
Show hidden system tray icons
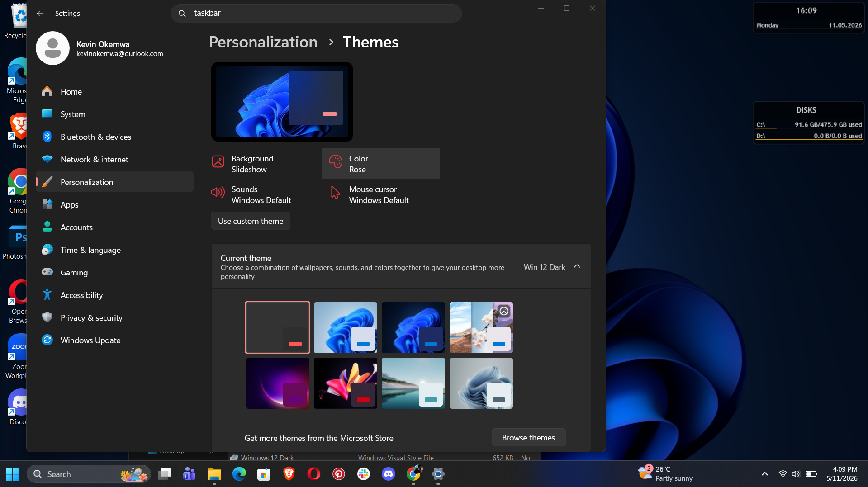(764, 474)
